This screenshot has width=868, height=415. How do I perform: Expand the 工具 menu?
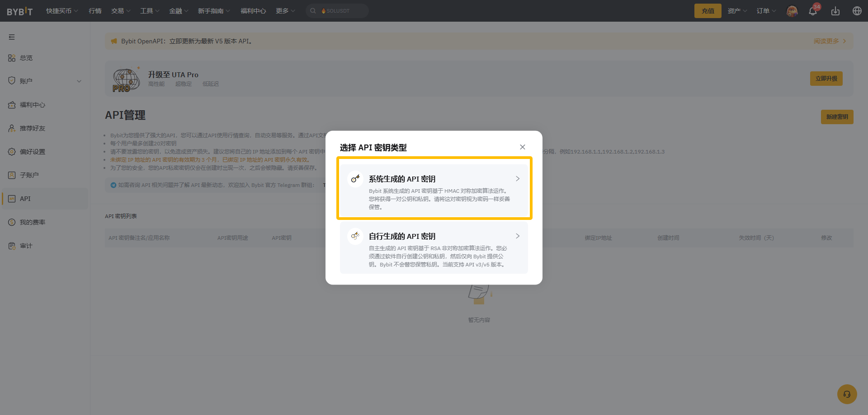coord(150,11)
